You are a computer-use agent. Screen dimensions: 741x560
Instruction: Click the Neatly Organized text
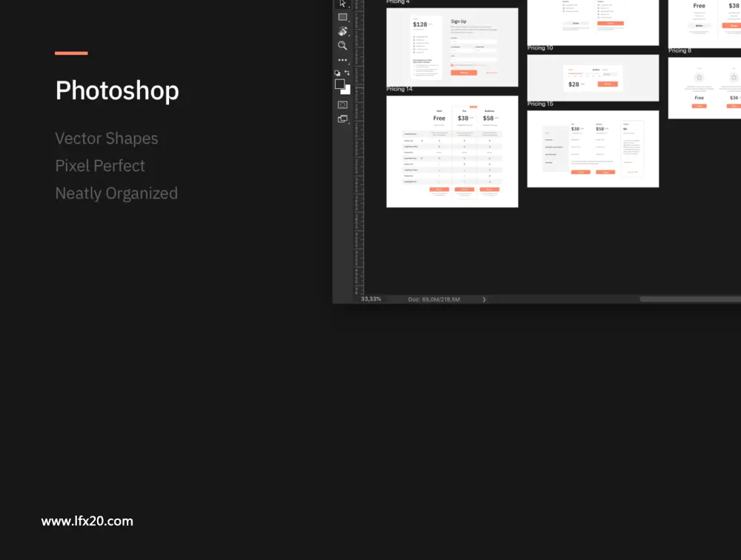[x=116, y=193]
